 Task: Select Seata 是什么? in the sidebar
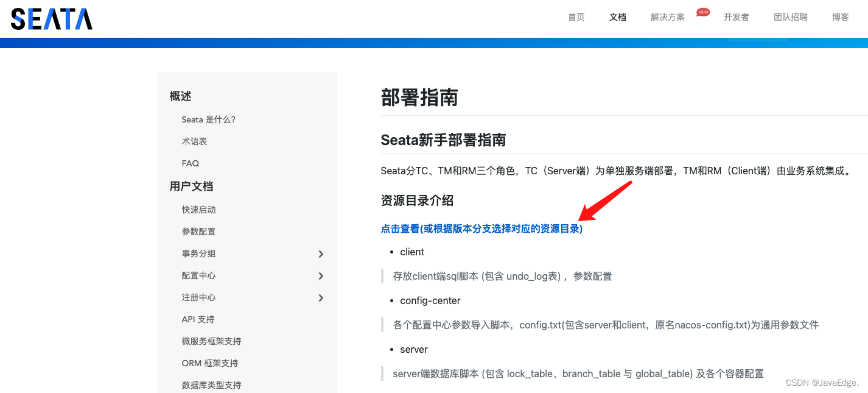coord(207,119)
